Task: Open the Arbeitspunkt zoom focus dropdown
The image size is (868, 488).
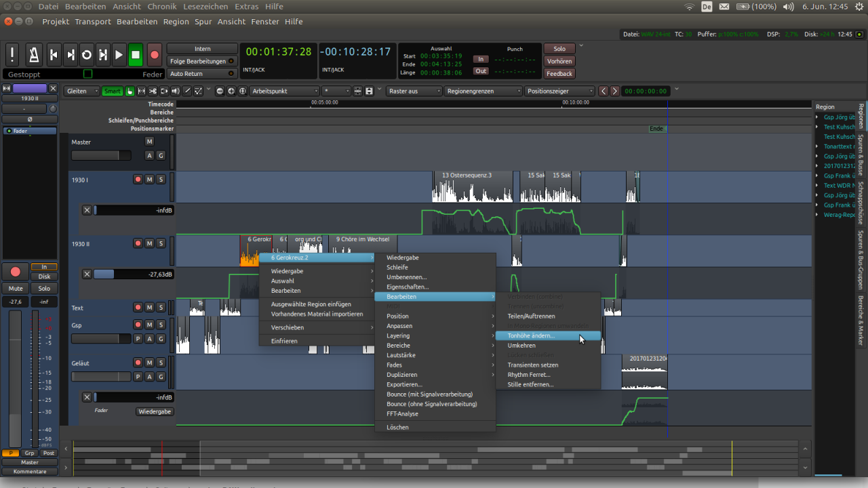Action: tap(284, 91)
